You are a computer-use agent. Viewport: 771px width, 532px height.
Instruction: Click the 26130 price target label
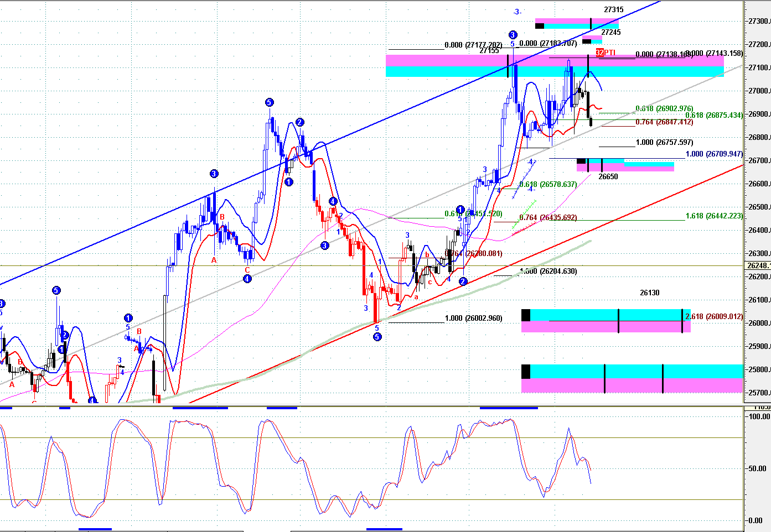650,293
